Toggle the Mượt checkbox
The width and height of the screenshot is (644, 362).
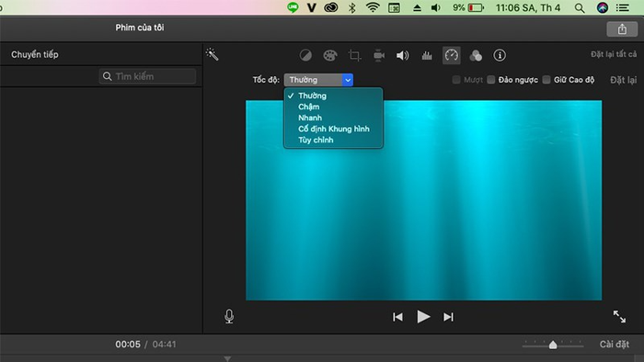pos(456,80)
